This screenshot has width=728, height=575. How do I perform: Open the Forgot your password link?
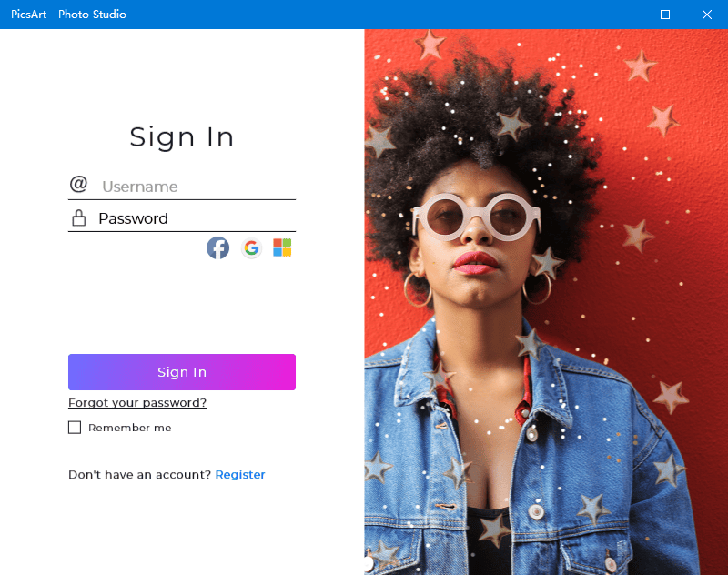click(137, 402)
